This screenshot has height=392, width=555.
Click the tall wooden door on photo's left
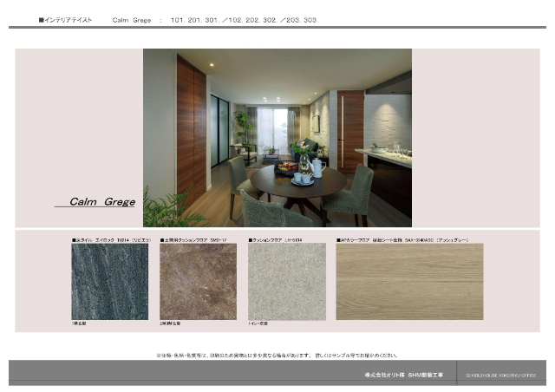tap(191, 130)
